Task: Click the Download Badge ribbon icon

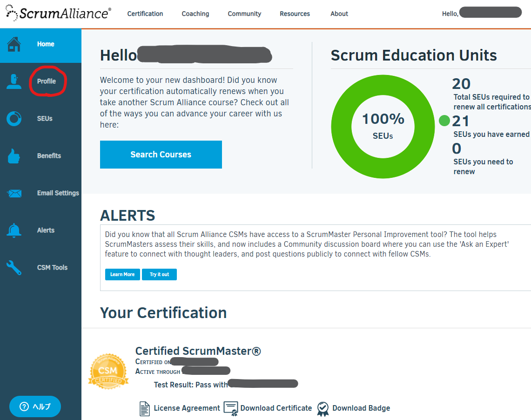Action: (x=323, y=409)
